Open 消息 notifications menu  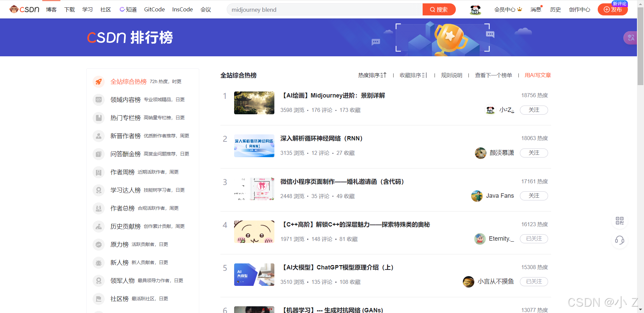click(x=536, y=10)
